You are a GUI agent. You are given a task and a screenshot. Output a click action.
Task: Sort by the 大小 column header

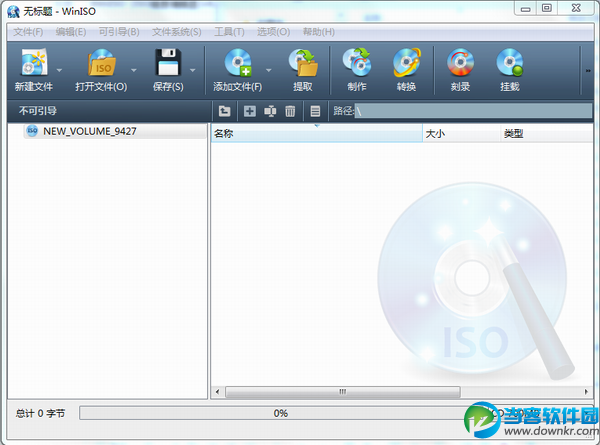point(461,134)
